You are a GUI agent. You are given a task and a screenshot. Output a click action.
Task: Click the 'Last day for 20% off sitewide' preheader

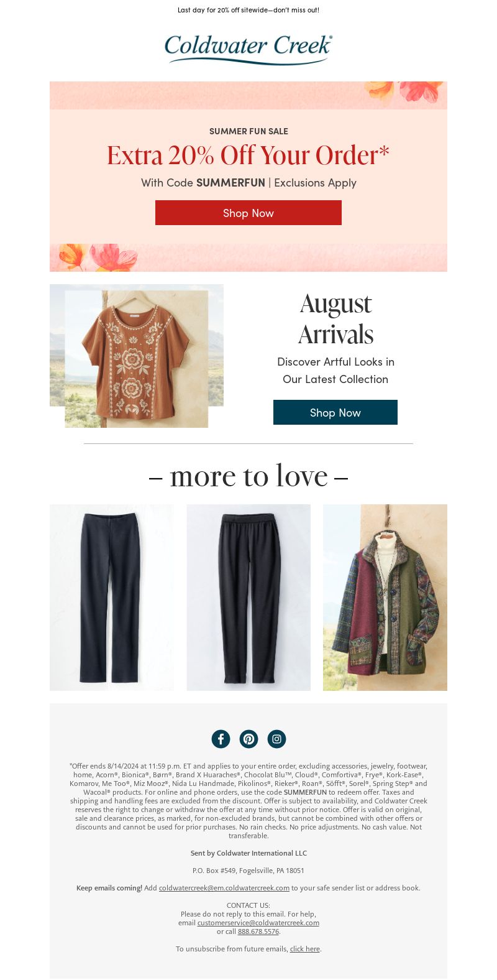[x=248, y=10]
